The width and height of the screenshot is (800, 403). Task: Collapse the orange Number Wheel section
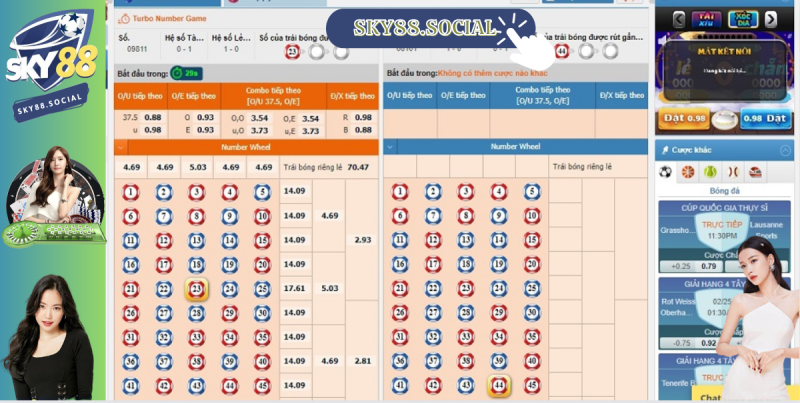[x=121, y=147]
